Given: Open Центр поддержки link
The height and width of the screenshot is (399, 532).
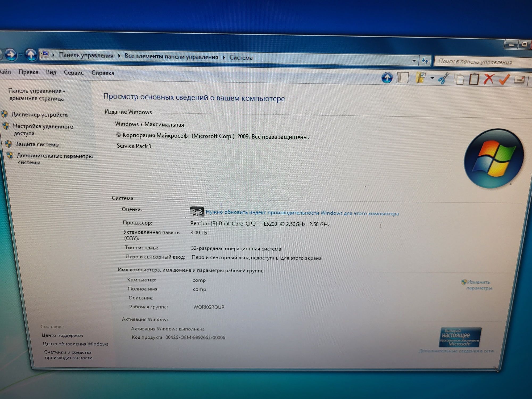Looking at the screenshot, I should 62,335.
